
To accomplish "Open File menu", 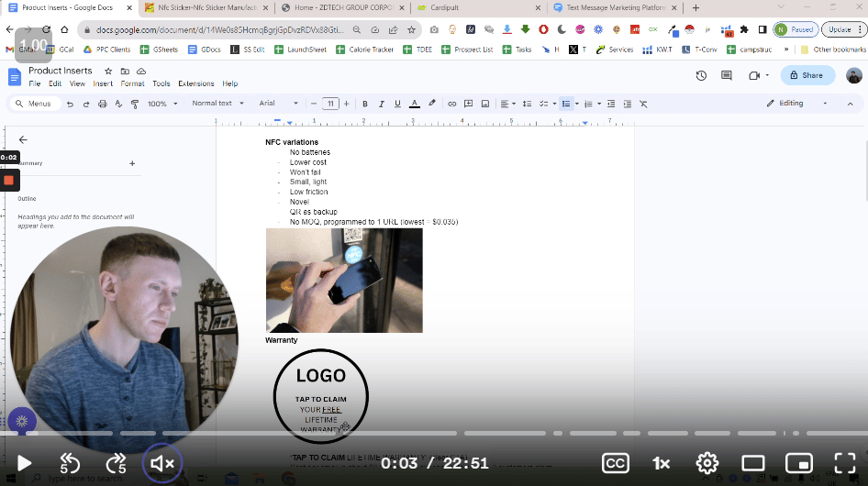I will coord(35,83).
